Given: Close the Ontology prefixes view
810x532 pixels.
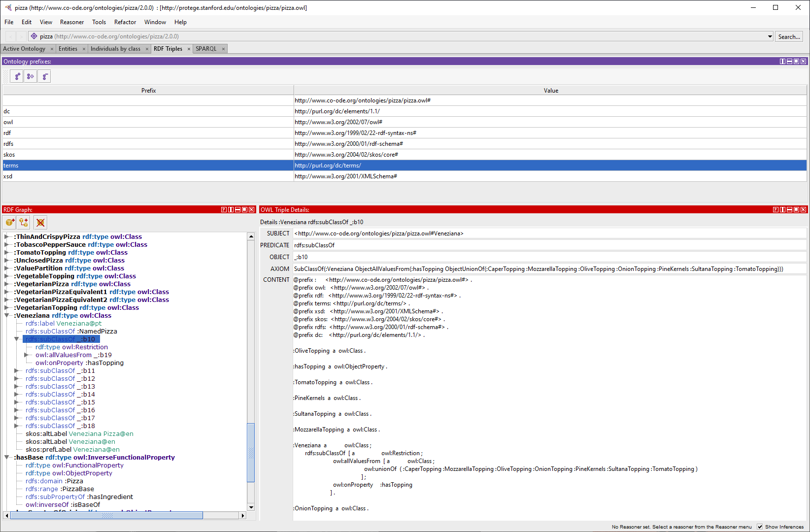Looking at the screenshot, I should click(x=803, y=62).
